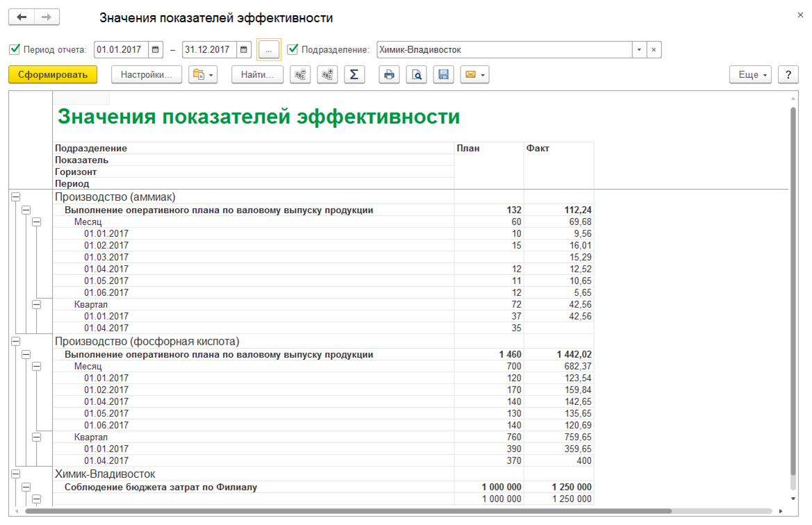Click the sum (Σ) icon

coord(354,75)
